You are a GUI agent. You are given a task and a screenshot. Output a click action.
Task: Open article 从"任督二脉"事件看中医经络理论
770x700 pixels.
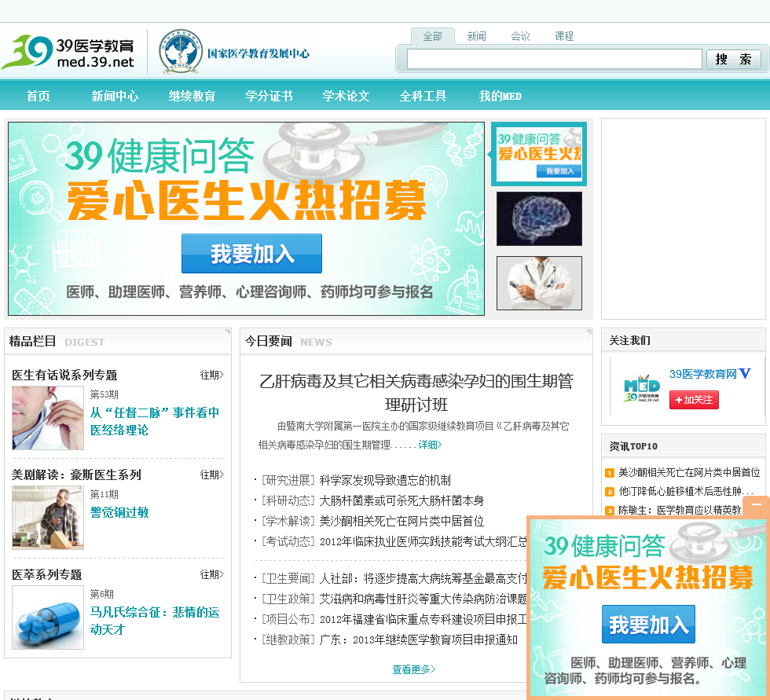coord(155,421)
